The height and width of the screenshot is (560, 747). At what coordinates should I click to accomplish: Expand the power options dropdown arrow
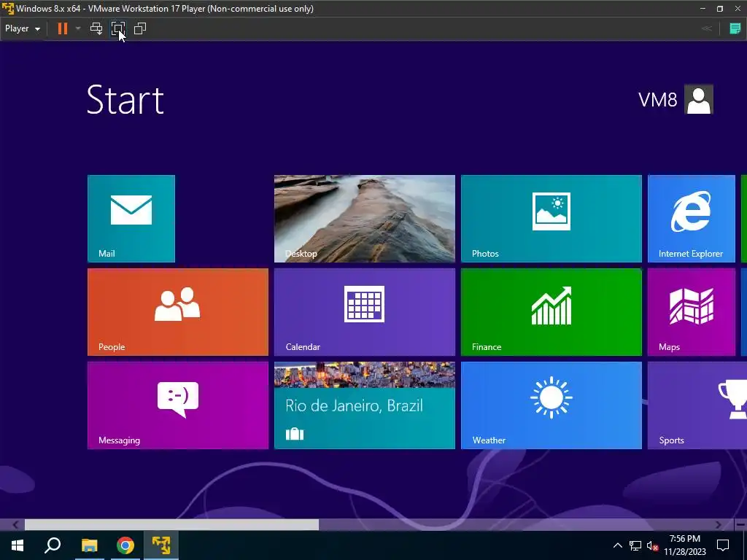[x=77, y=28]
